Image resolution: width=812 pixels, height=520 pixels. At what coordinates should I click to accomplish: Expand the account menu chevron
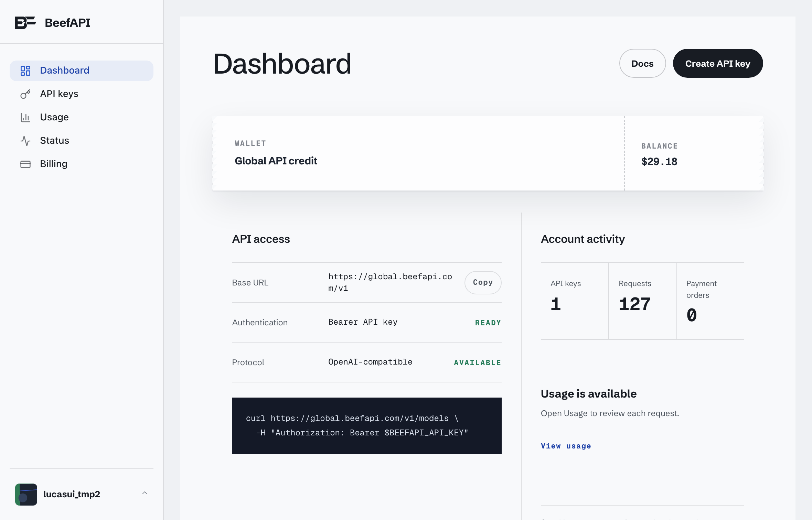pyautogui.click(x=145, y=493)
